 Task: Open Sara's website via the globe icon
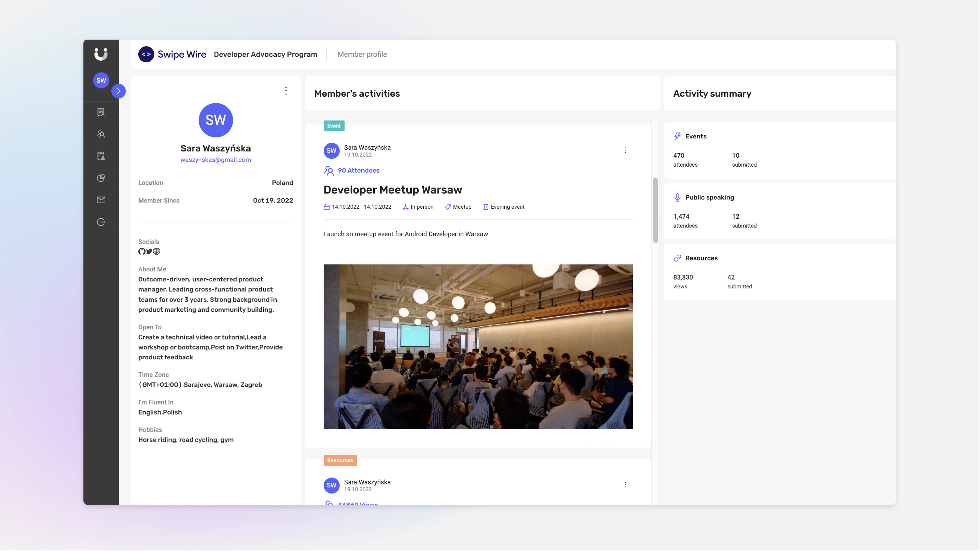(156, 251)
